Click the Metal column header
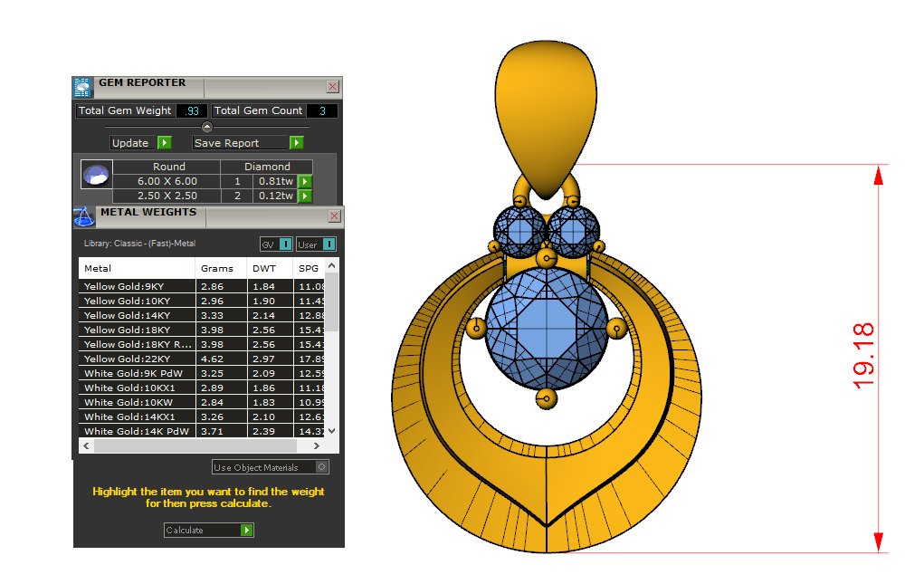 (137, 268)
